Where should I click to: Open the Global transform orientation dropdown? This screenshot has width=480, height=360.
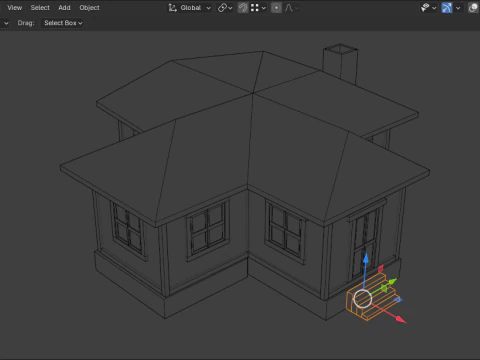pos(190,8)
